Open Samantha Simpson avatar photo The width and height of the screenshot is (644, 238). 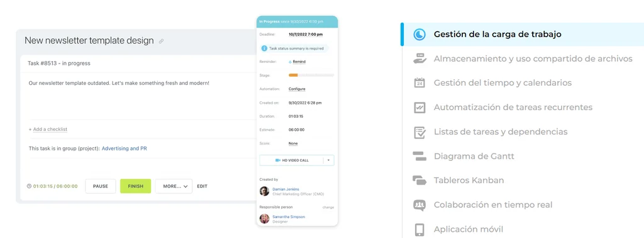(x=265, y=218)
